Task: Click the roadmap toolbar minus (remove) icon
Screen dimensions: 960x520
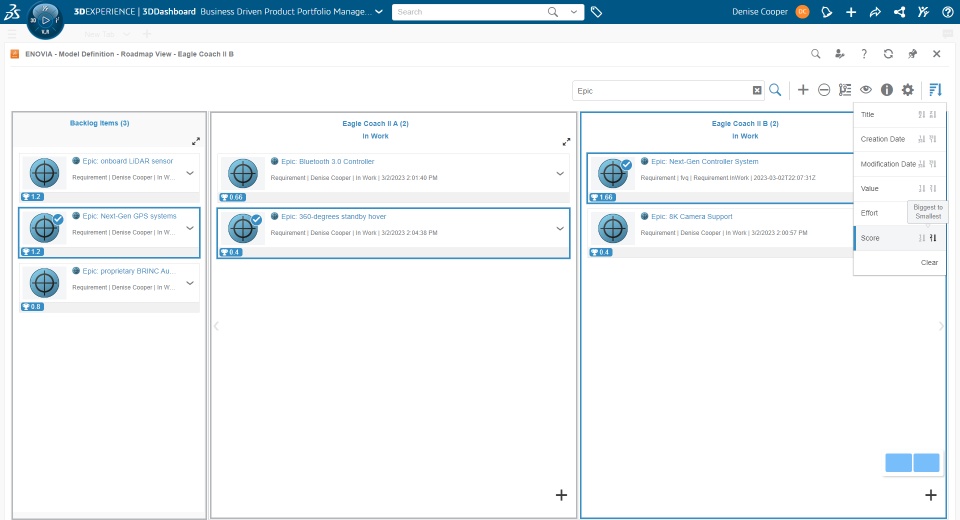Action: tap(824, 90)
